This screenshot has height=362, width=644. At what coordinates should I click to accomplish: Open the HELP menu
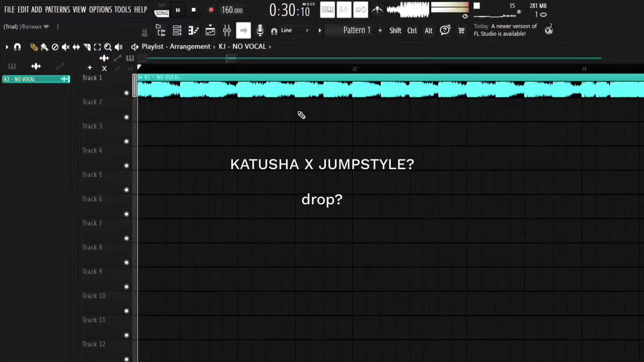141,10
